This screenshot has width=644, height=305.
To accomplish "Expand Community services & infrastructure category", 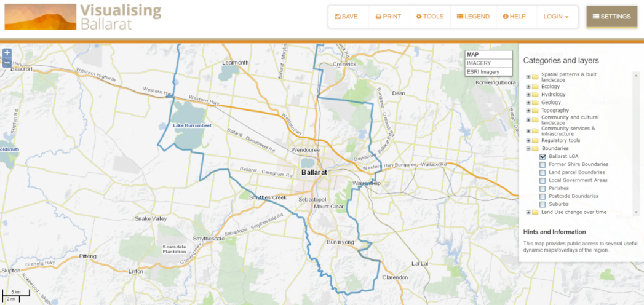I will [528, 130].
